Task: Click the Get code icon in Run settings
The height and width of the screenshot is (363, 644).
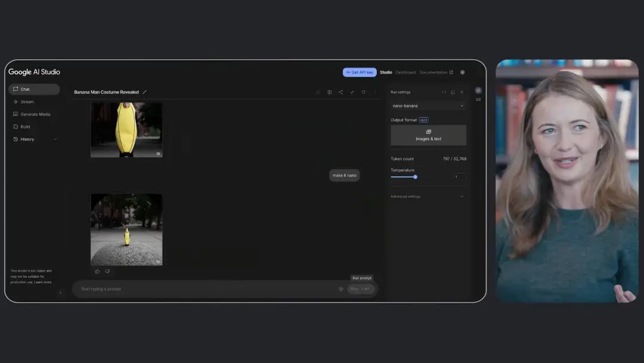Action: pos(444,92)
